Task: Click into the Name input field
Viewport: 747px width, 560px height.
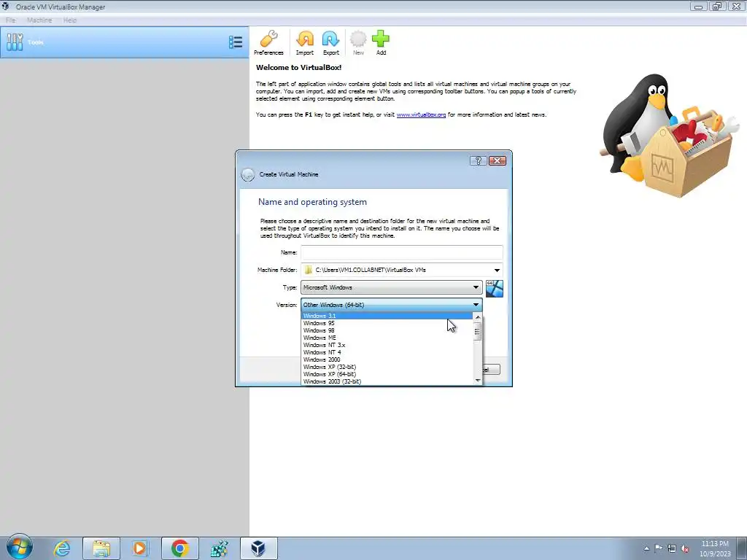Action: (x=402, y=252)
